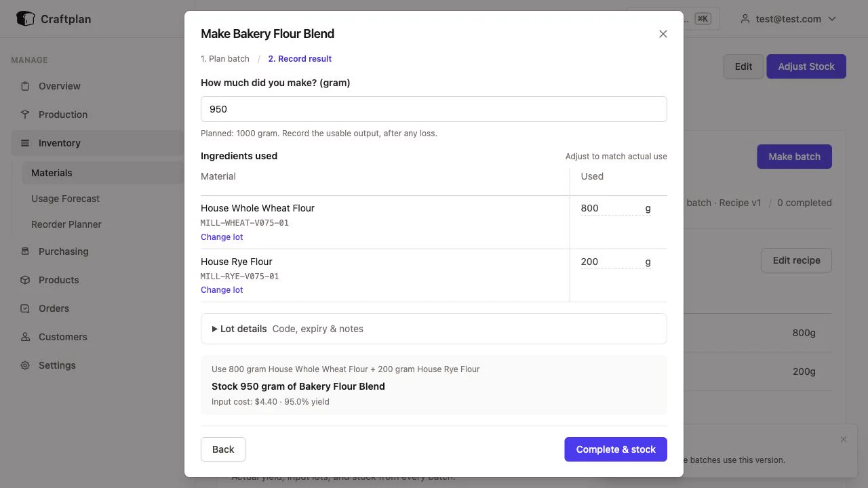Expand the Lot details section

click(x=434, y=329)
